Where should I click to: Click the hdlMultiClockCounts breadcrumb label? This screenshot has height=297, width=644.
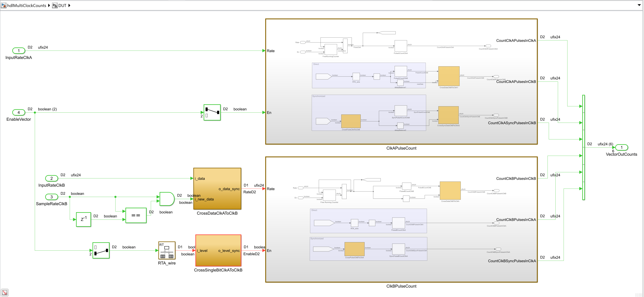point(27,5)
